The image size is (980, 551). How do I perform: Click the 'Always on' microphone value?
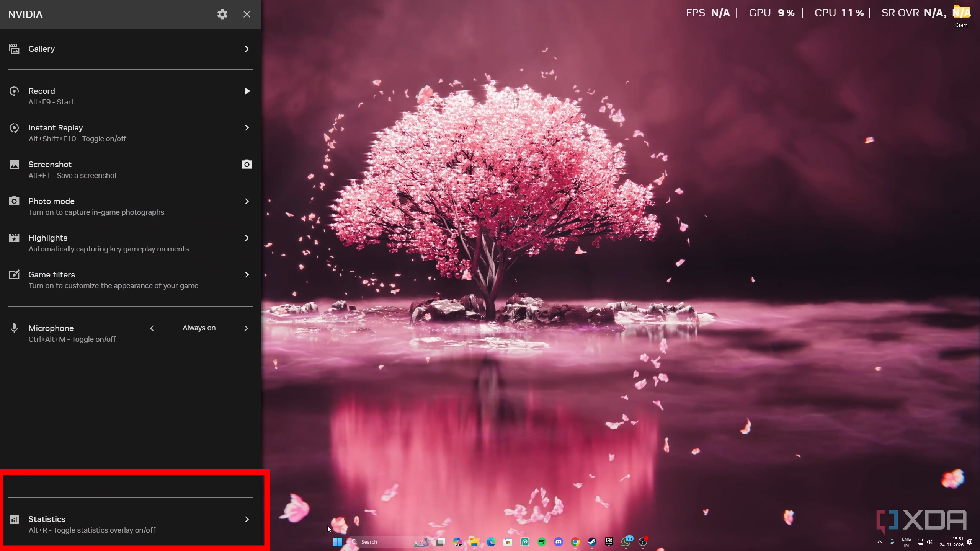[x=199, y=328]
